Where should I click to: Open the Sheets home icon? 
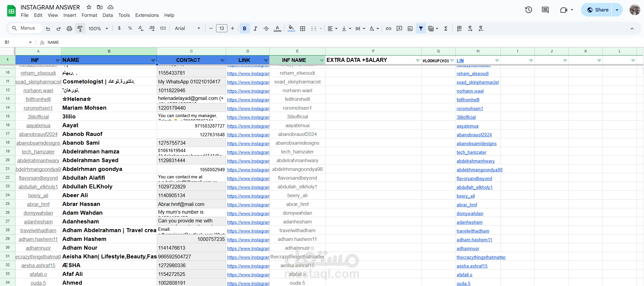(11, 11)
